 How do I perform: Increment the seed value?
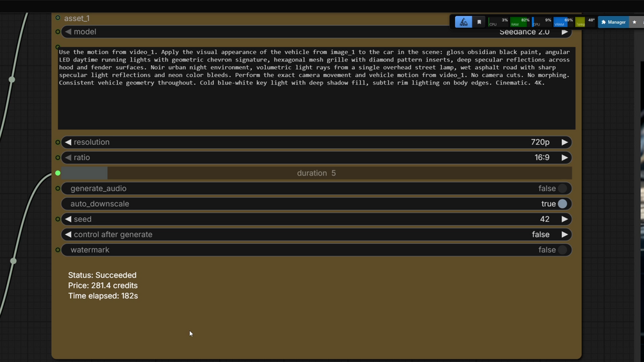(565, 219)
